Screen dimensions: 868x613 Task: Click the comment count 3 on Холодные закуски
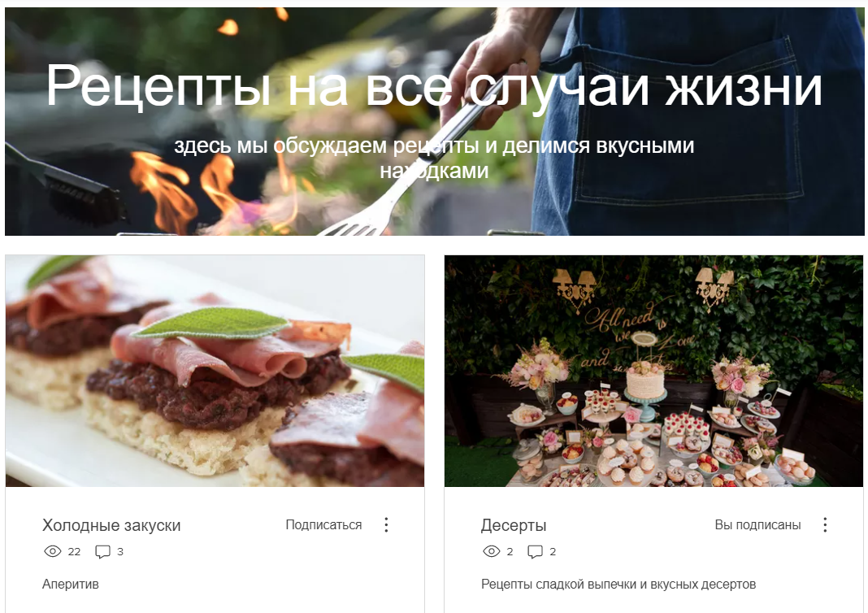(120, 551)
